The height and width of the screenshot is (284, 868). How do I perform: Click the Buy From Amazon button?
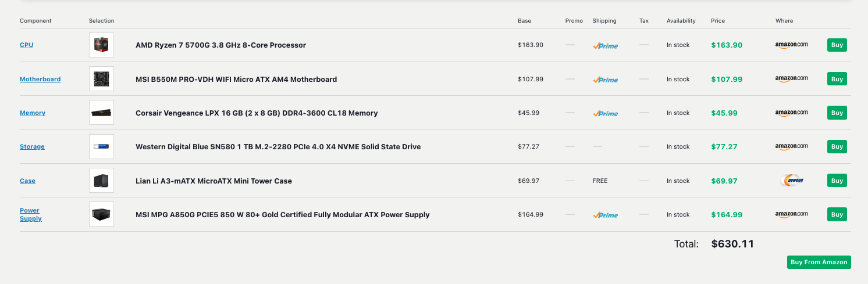(x=819, y=262)
